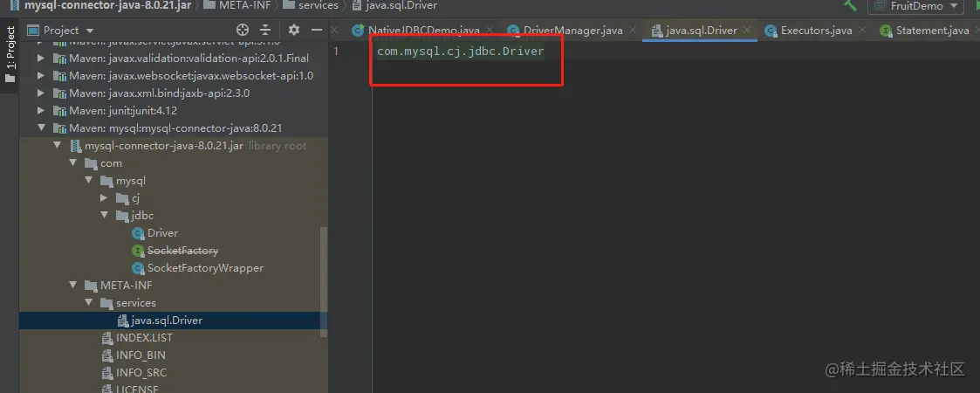This screenshot has width=980, height=393.
Task: Click the jar archive icon of library root
Action: [75, 146]
